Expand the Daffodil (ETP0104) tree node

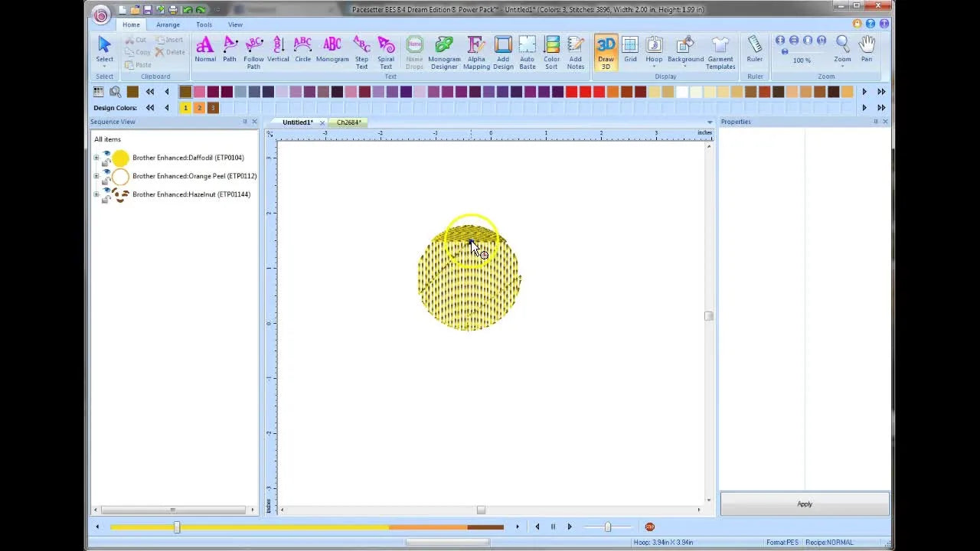point(96,158)
